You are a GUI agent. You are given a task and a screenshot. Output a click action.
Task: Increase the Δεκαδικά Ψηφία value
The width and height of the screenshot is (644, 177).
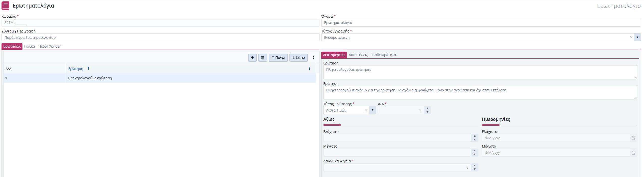[475, 166]
